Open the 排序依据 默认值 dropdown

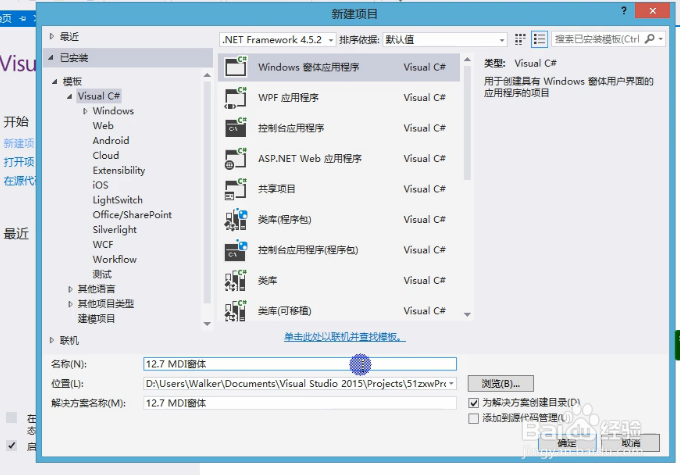(x=445, y=39)
